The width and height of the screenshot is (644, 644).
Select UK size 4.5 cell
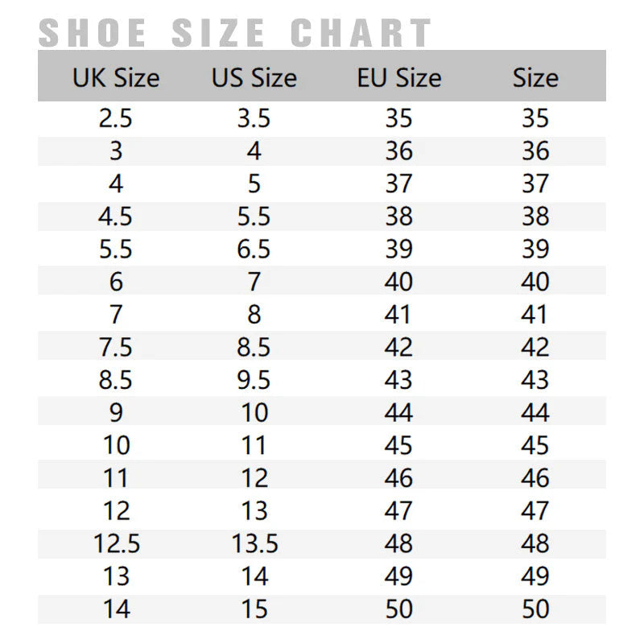(116, 217)
